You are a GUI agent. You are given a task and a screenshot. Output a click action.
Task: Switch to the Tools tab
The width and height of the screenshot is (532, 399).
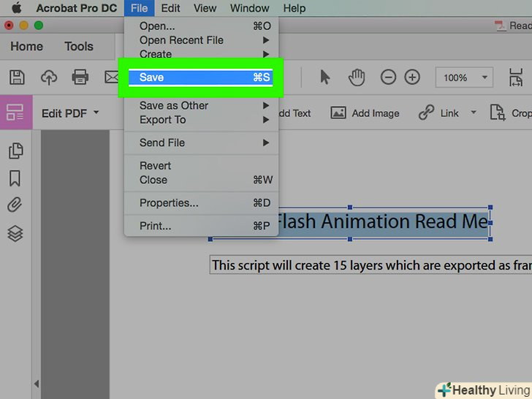[x=79, y=47]
